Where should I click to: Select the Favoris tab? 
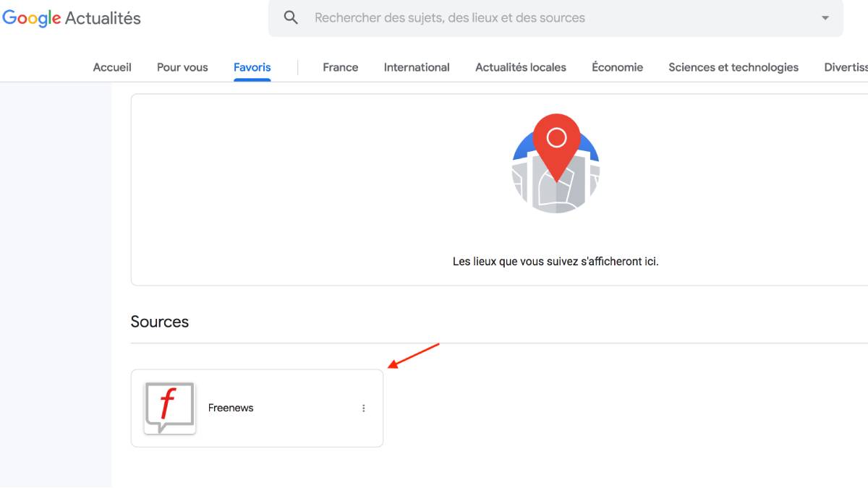click(252, 67)
